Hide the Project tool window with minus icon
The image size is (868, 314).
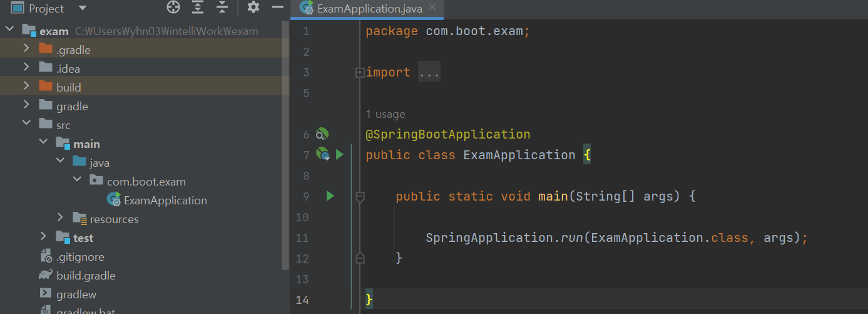[x=278, y=8]
